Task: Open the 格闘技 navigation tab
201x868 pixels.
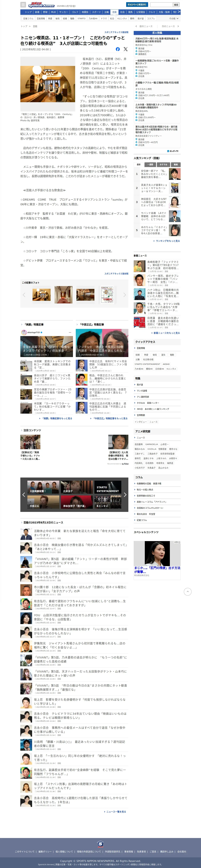Action: coord(85,12)
